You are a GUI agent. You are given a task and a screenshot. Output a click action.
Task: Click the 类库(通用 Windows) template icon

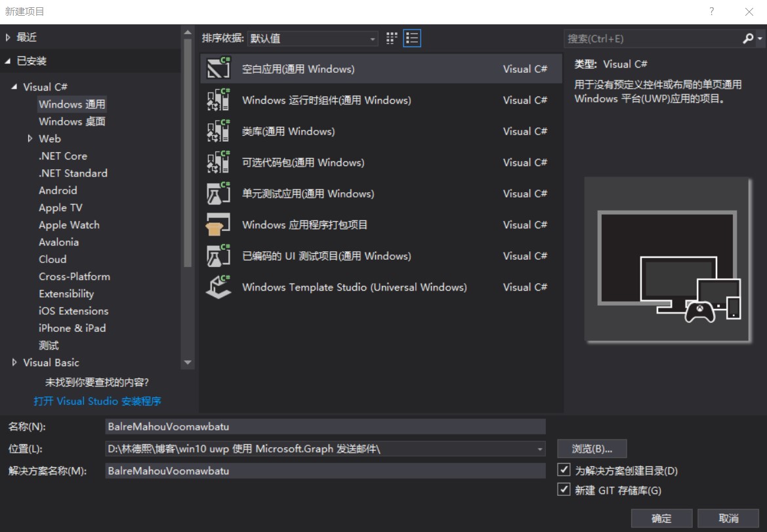point(218,131)
